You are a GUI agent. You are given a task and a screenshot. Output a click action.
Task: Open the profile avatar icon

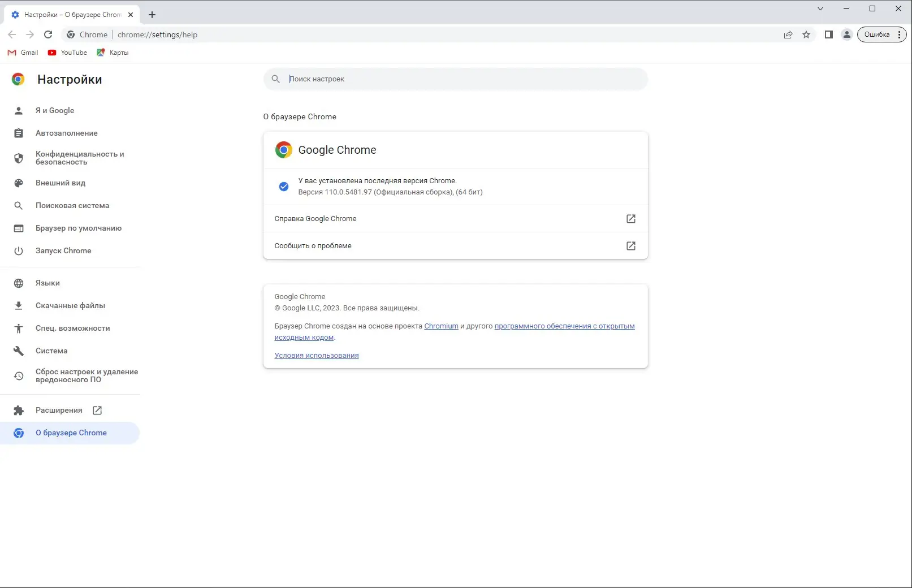846,34
